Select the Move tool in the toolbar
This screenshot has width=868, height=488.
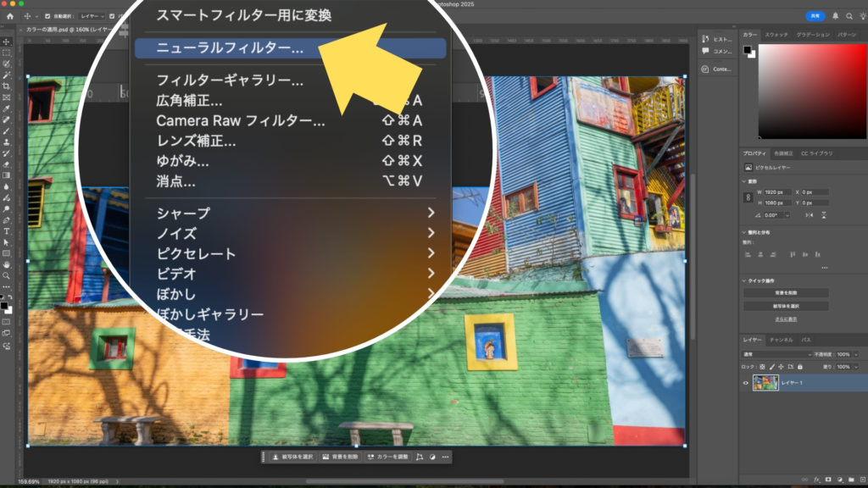click(6, 42)
